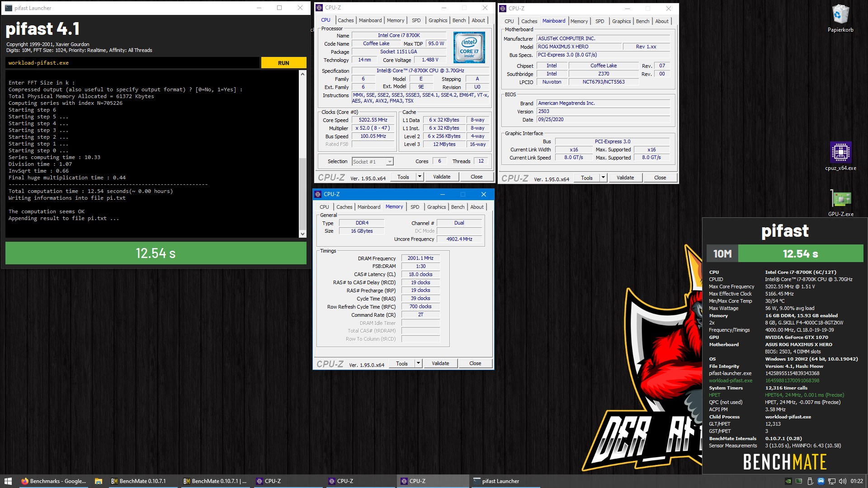Click Tools button in Memory window

click(401, 363)
